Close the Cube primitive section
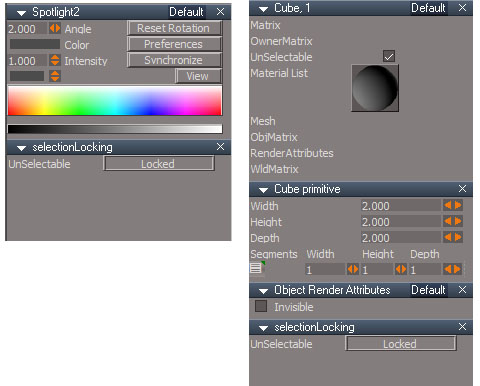Image resolution: width=480 pixels, height=386 pixels. pyautogui.click(x=462, y=189)
